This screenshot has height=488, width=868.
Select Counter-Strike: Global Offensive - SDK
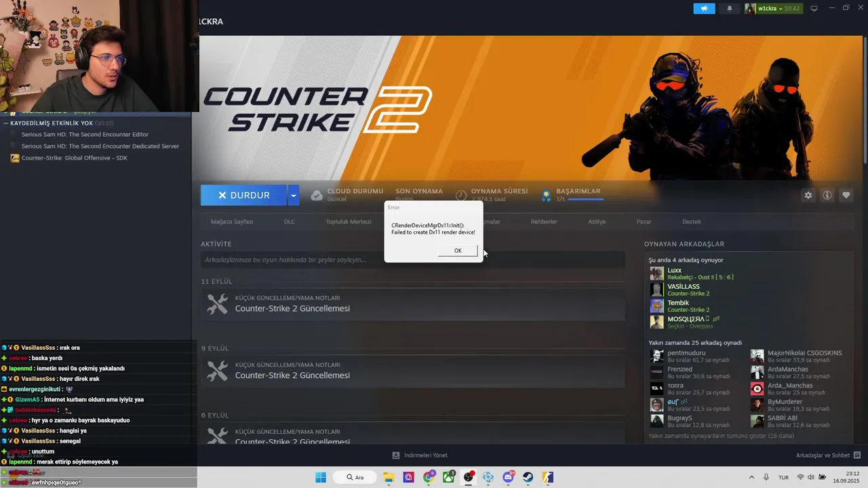click(75, 158)
